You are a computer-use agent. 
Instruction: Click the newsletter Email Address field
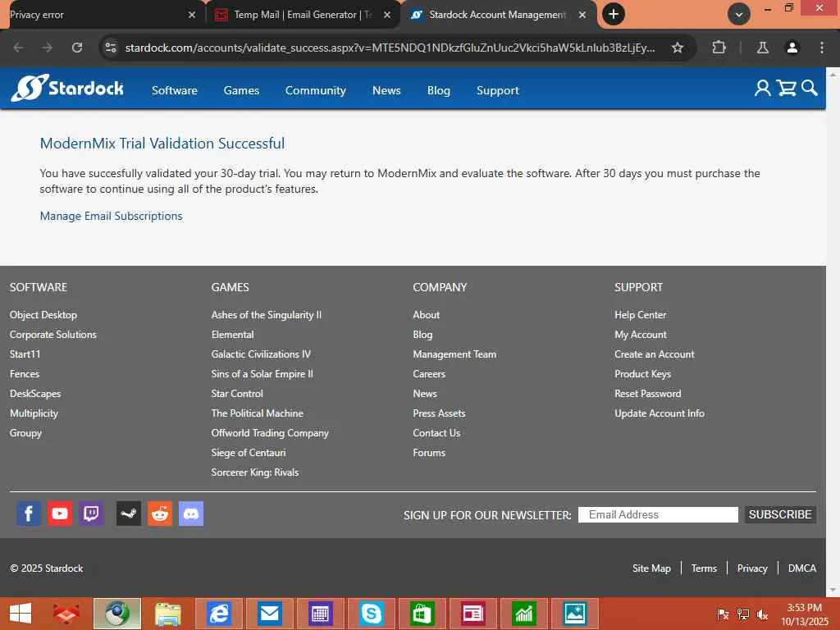tap(658, 514)
